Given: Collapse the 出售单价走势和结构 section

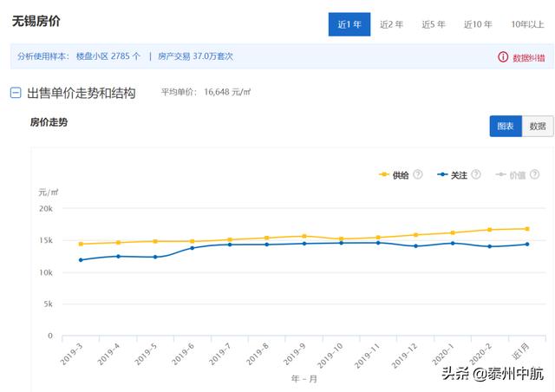Looking at the screenshot, I should [16, 93].
